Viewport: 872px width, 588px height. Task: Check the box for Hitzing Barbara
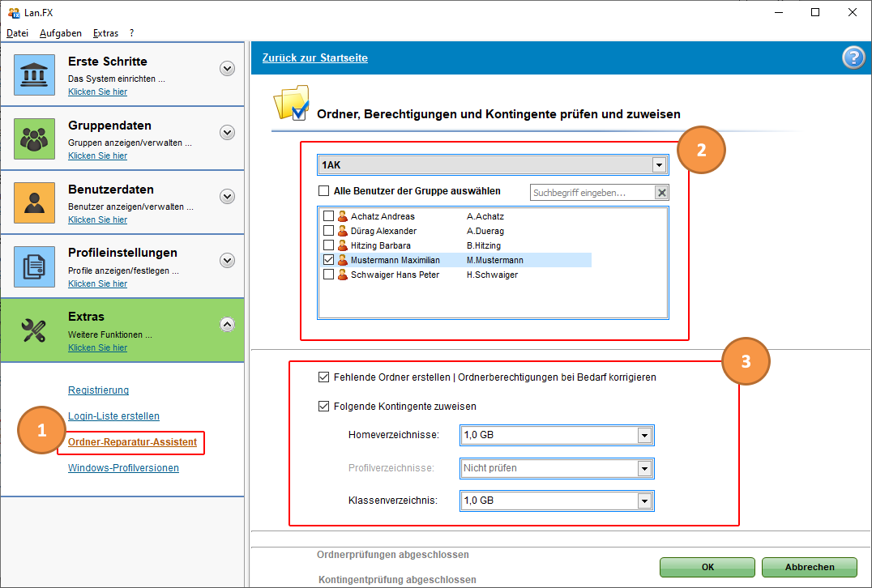pyautogui.click(x=328, y=245)
